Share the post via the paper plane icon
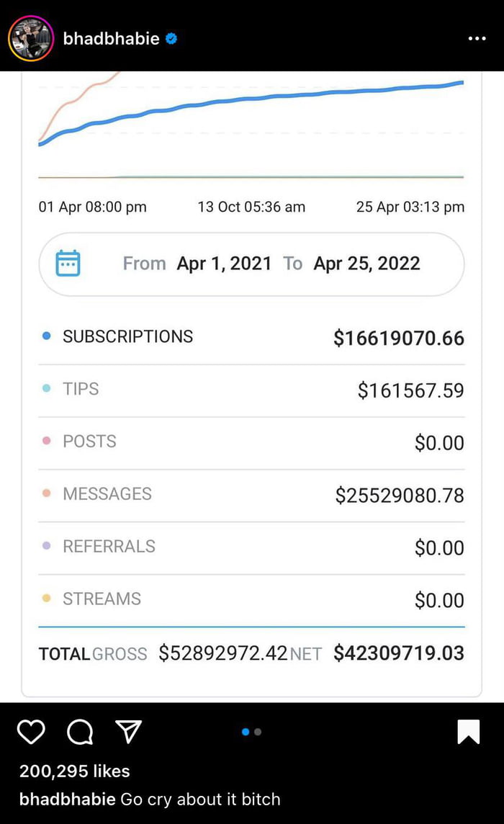Screen dimensions: 504x824 tap(127, 732)
